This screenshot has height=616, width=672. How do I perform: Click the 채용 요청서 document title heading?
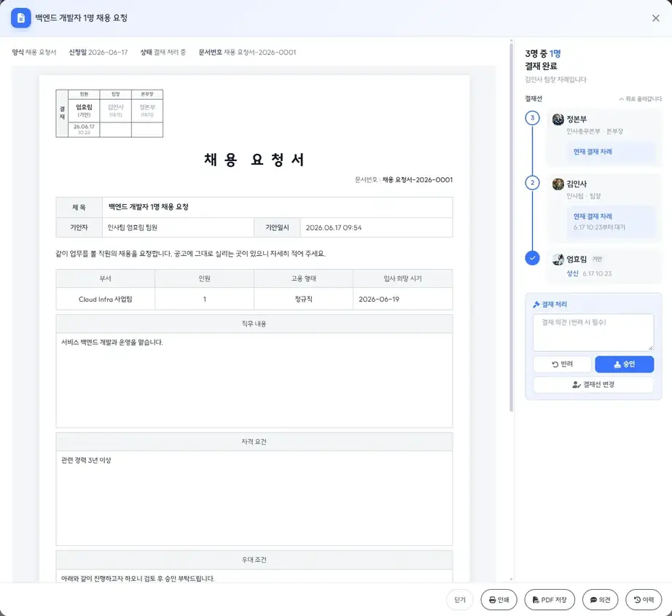point(254,160)
